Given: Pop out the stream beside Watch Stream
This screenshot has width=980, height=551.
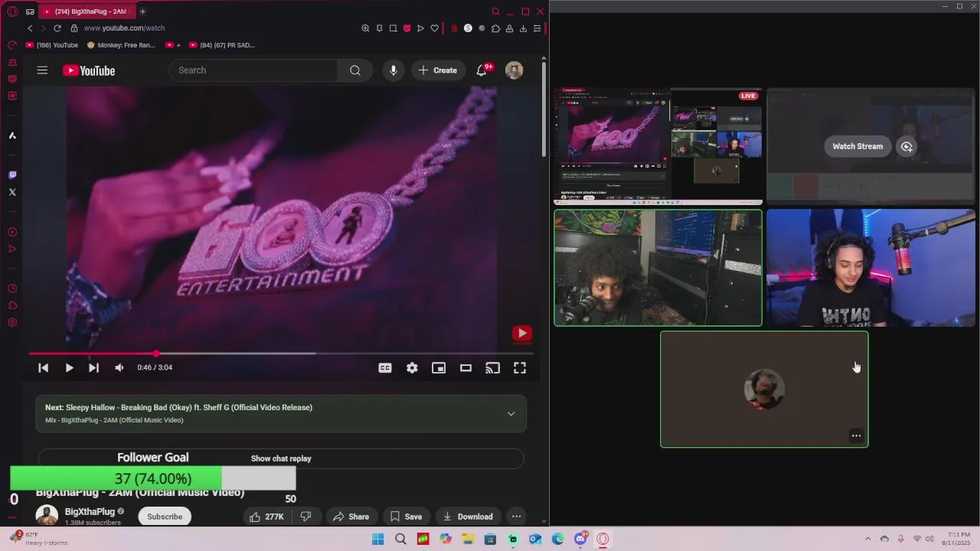Looking at the screenshot, I should [906, 146].
